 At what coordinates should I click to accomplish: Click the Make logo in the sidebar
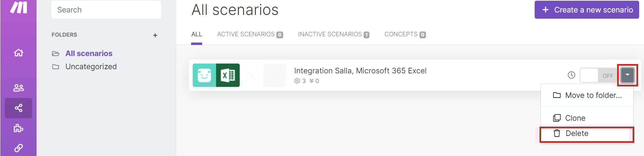(x=19, y=7)
